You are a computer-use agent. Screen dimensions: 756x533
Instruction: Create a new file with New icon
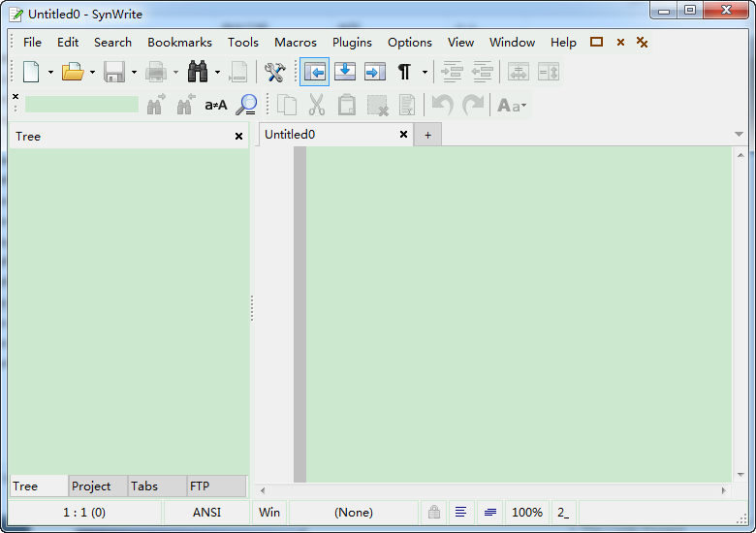click(31, 72)
